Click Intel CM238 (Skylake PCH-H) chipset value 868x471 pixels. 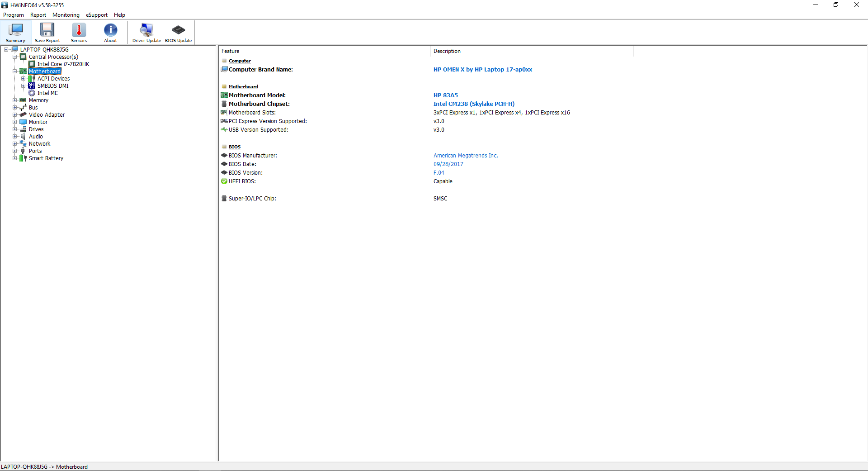tap(474, 104)
